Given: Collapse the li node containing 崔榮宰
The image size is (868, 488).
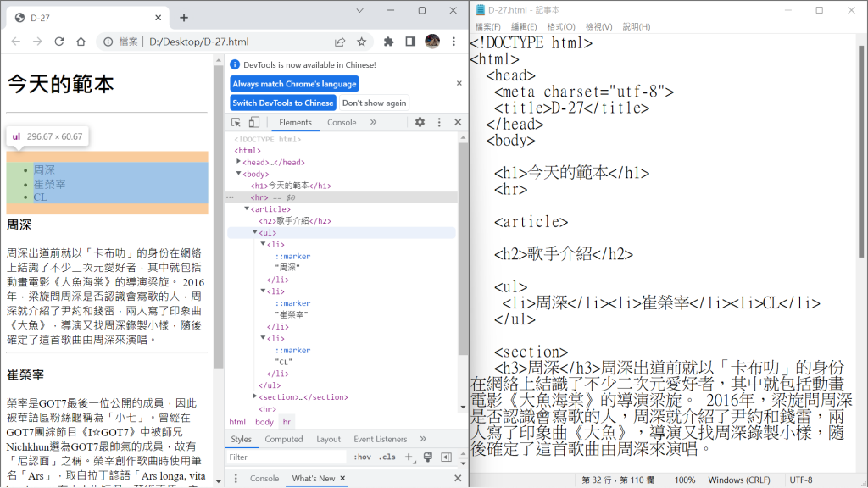Looking at the screenshot, I should (263, 291).
